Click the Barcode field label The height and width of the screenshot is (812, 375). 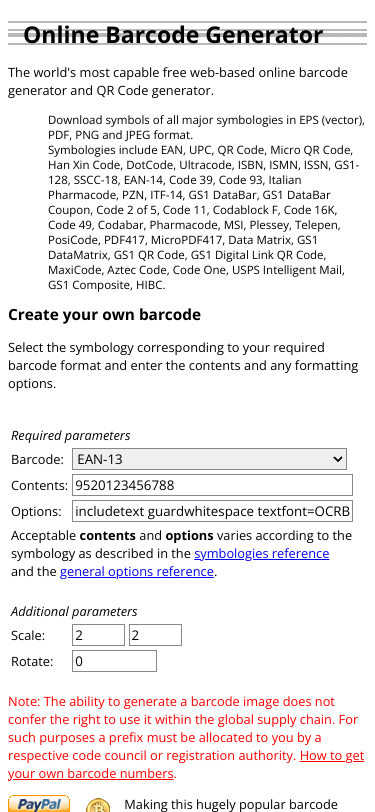37,459
